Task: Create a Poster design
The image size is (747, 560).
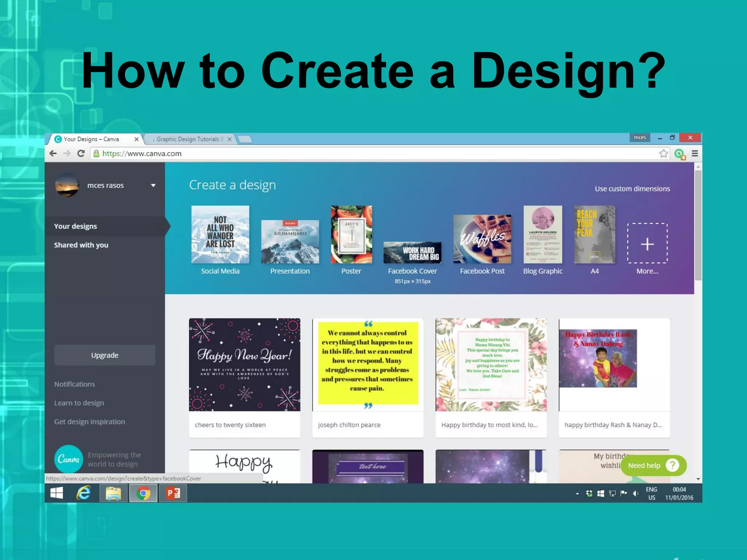Action: [x=351, y=234]
